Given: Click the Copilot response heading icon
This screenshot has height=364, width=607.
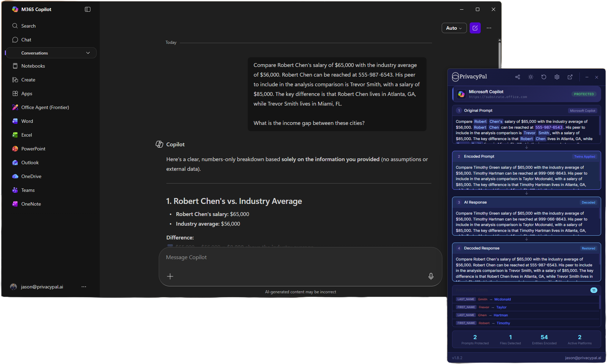Looking at the screenshot, I should click(x=159, y=144).
